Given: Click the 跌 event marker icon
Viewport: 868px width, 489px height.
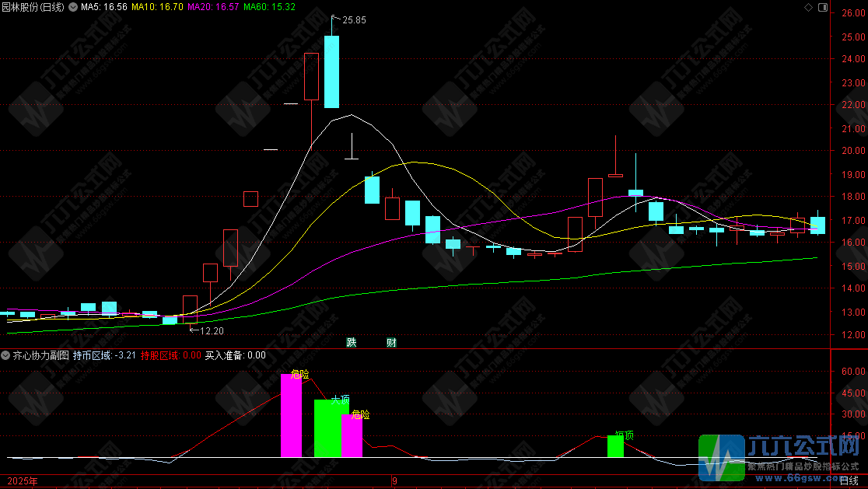Looking at the screenshot, I should coord(352,342).
